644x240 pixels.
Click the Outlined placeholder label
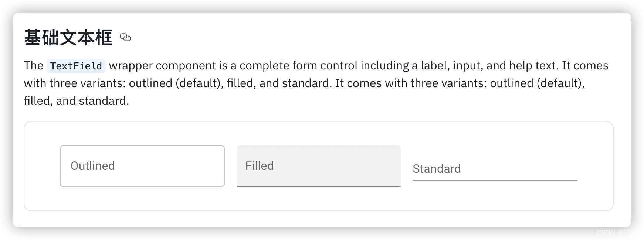[x=92, y=166]
